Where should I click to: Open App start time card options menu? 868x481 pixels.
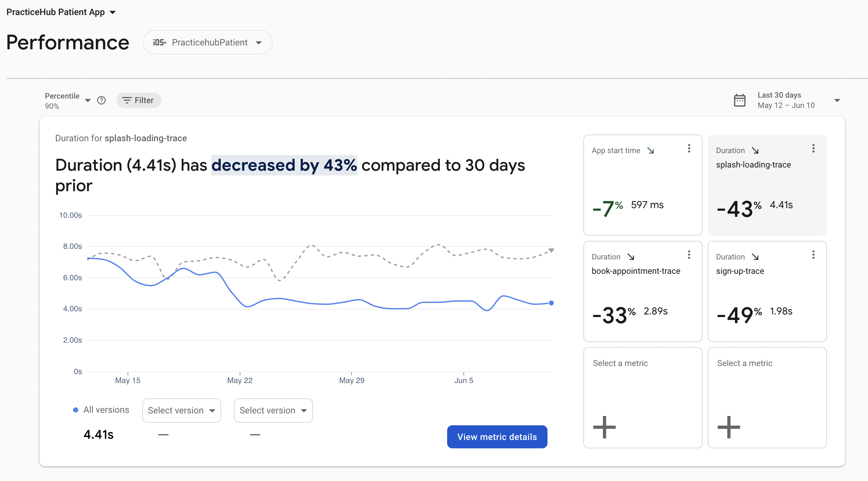pyautogui.click(x=689, y=149)
